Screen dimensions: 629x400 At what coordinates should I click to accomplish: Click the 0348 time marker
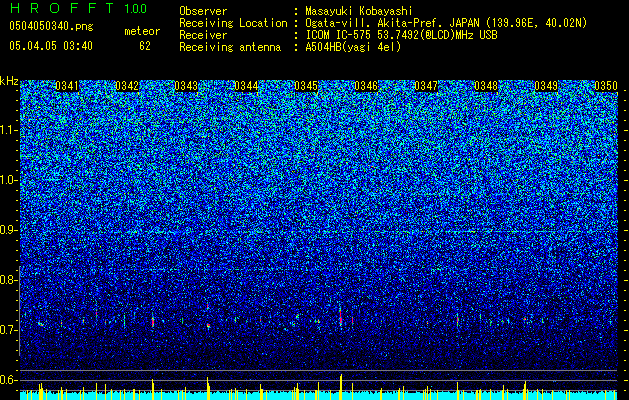click(486, 86)
